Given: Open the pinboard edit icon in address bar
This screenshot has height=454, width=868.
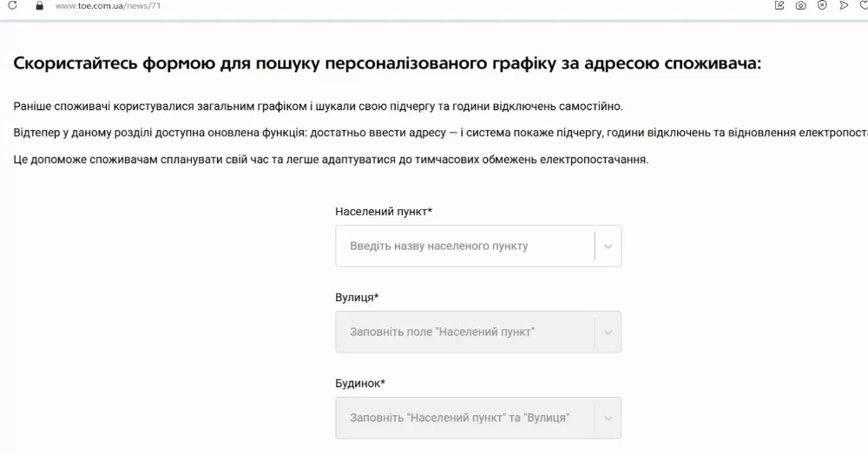Looking at the screenshot, I should [x=779, y=5].
